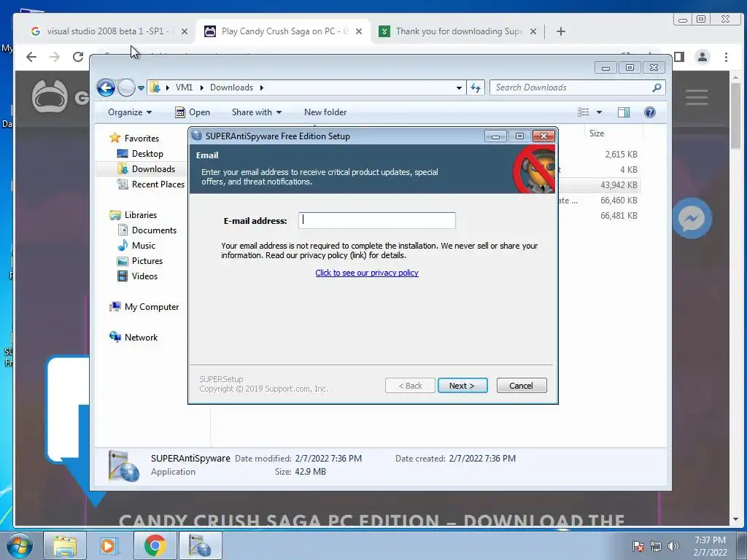Open Recent Places in navigation pane
The width and height of the screenshot is (747, 560).
(150, 184)
